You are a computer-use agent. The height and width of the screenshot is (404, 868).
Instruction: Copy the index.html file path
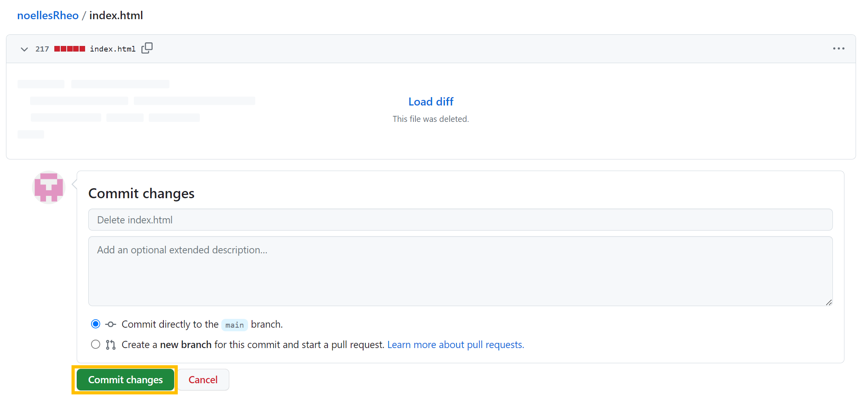click(147, 48)
